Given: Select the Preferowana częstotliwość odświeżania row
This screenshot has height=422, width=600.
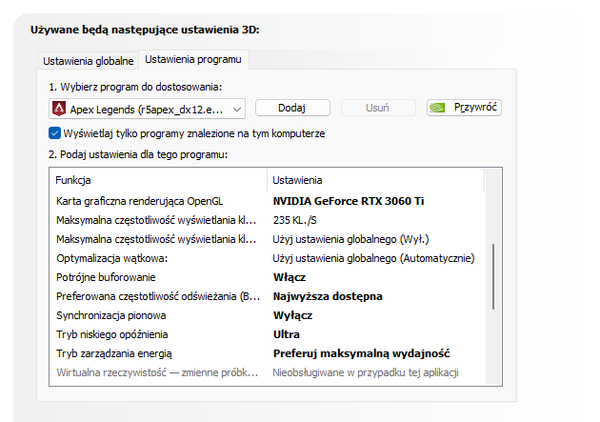Looking at the screenshot, I should point(267,297).
